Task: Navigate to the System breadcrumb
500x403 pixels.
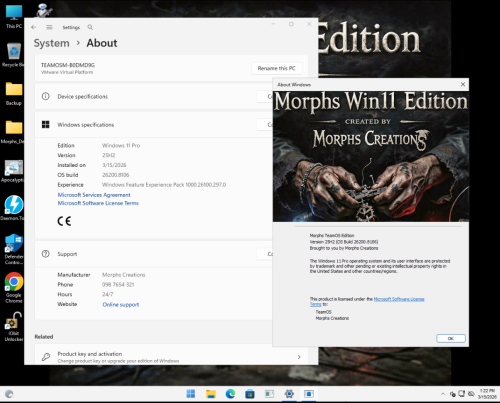Action: 52,43
